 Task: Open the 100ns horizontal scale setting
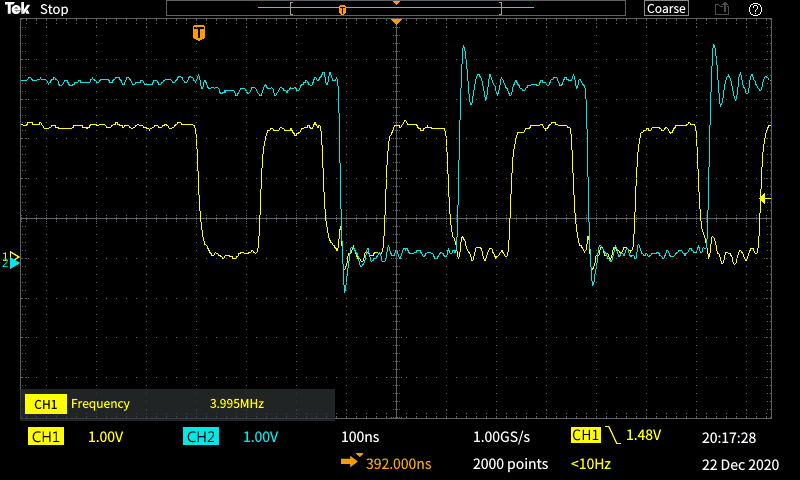362,437
